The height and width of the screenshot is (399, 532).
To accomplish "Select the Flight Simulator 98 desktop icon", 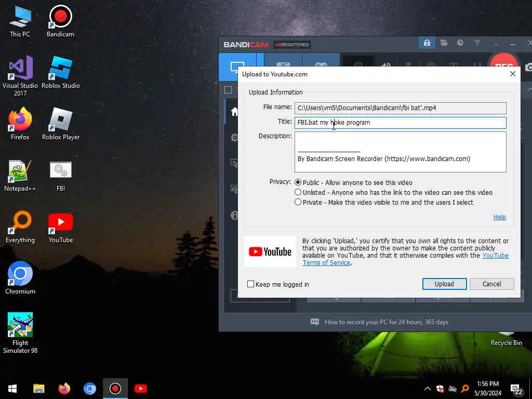I will (x=20, y=333).
